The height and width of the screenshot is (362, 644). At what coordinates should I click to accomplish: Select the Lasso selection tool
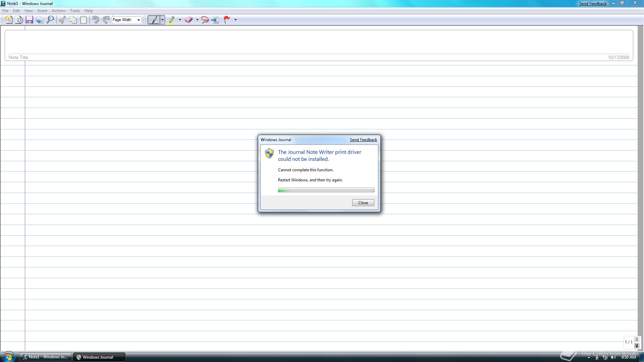click(205, 20)
